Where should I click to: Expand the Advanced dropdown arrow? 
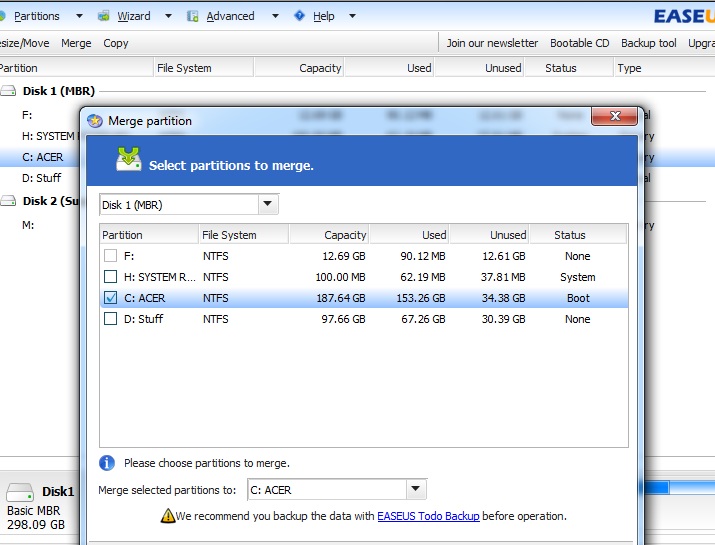coord(275,16)
